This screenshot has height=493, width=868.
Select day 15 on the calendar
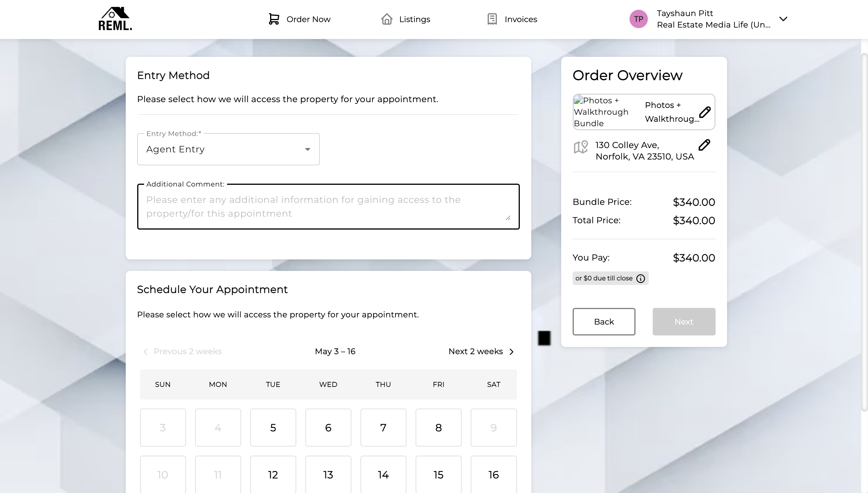coord(439,474)
